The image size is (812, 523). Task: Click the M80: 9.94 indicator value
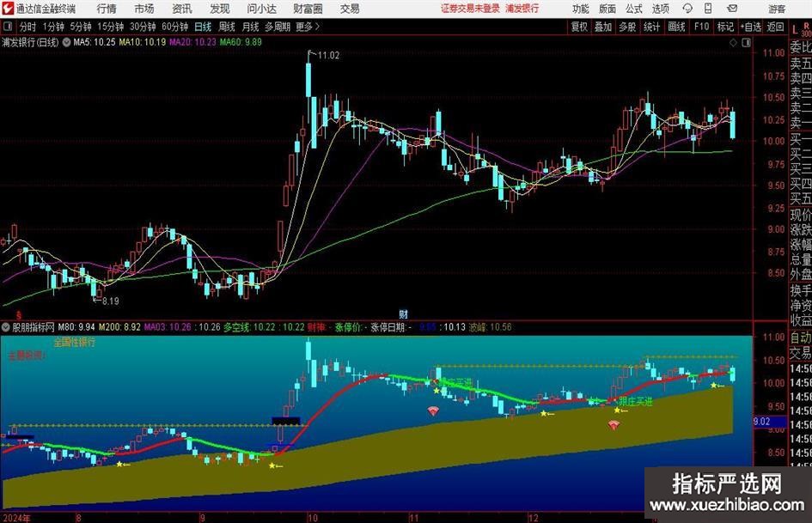(76, 327)
